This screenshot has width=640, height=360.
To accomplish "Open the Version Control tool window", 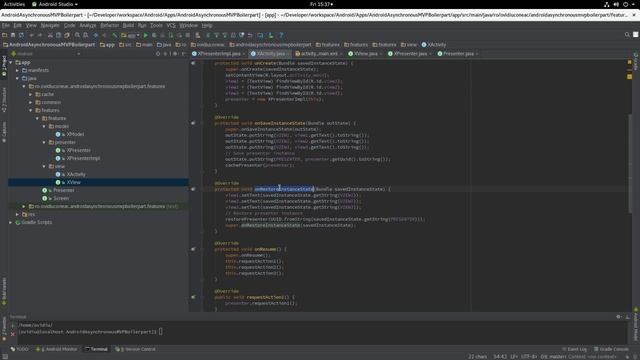I will 135,349.
